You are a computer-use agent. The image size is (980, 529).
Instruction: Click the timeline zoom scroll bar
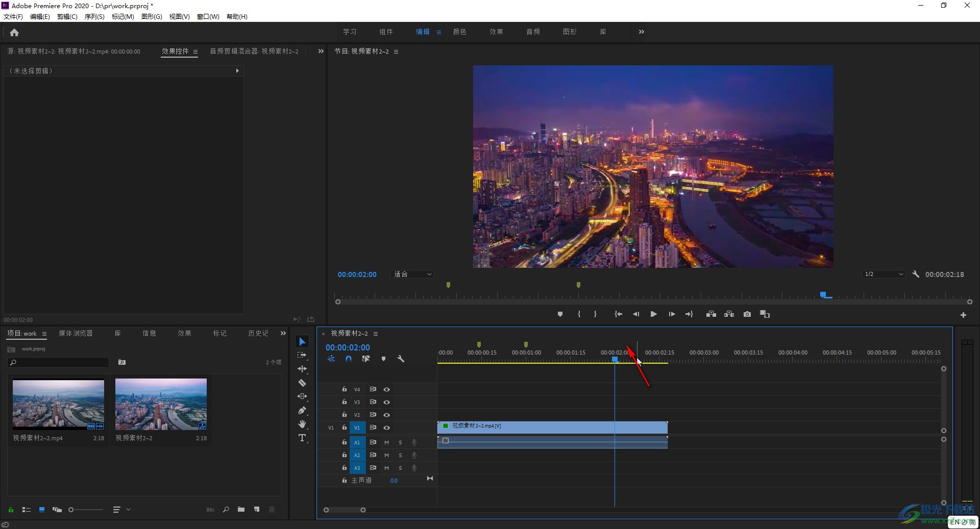[x=345, y=510]
